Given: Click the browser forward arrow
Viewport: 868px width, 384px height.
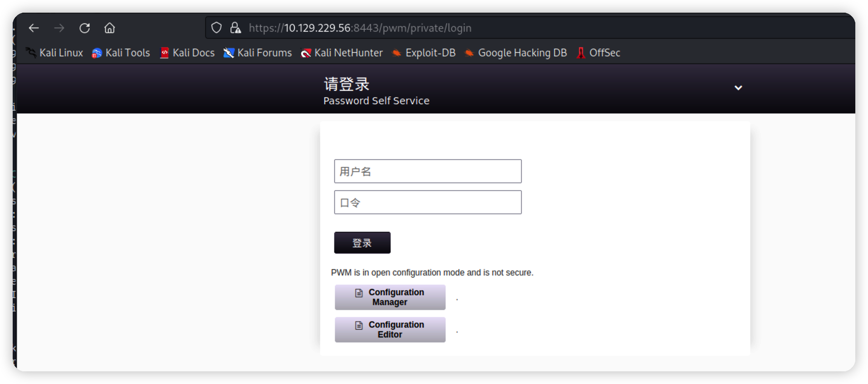Looking at the screenshot, I should point(59,28).
